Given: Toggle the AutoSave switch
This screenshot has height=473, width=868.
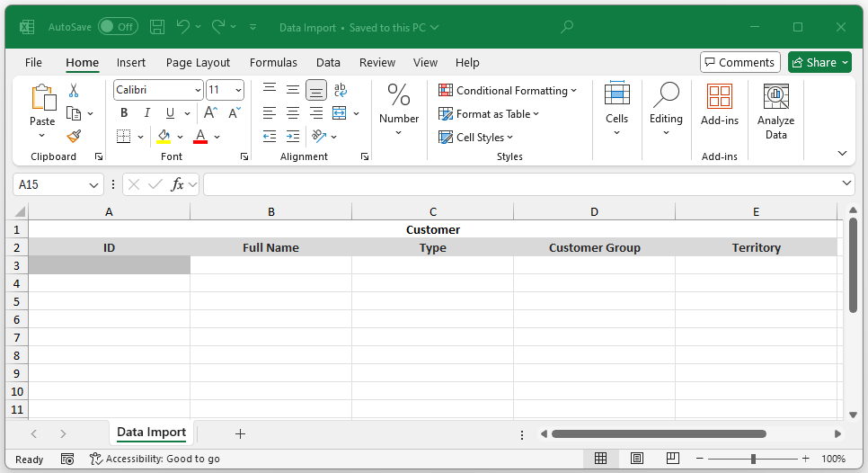Looking at the screenshot, I should point(118,27).
